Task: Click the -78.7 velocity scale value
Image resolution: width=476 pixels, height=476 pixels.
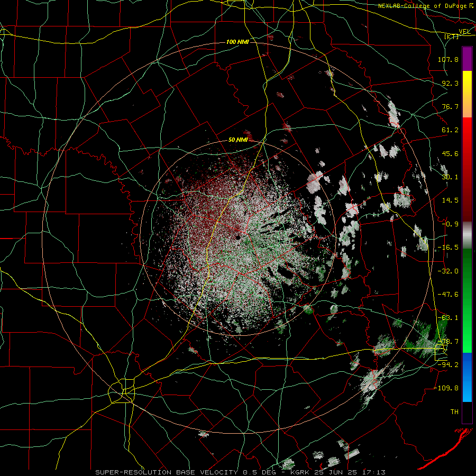Action: pyautogui.click(x=448, y=342)
